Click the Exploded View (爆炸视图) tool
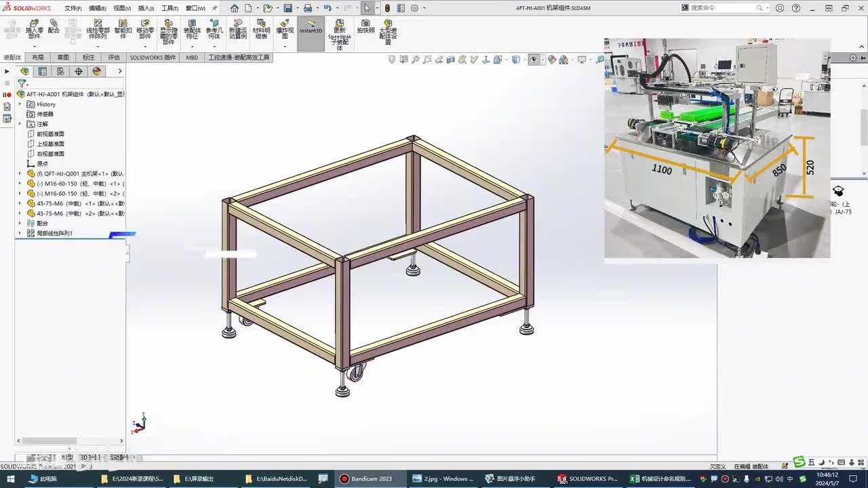 285,28
